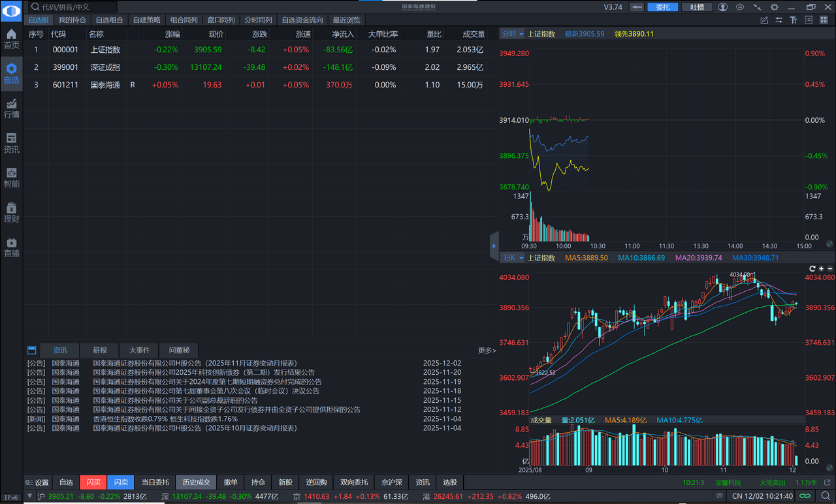Click the search input box at top left
Image resolution: width=836 pixels, height=504 pixels.
(72, 7)
